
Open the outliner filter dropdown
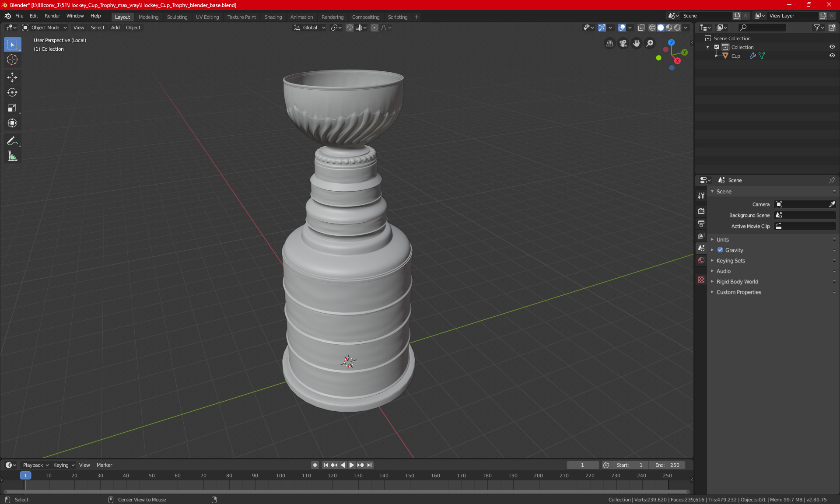(x=819, y=28)
